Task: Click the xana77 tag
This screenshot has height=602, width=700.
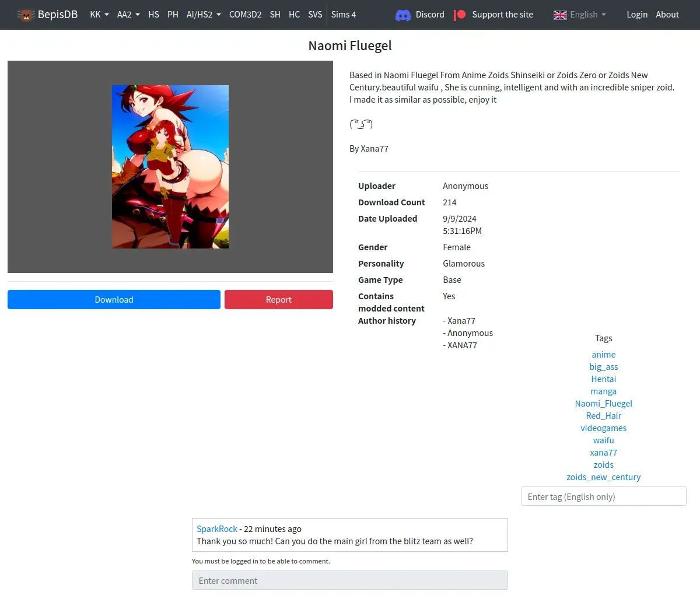Action: click(x=603, y=453)
